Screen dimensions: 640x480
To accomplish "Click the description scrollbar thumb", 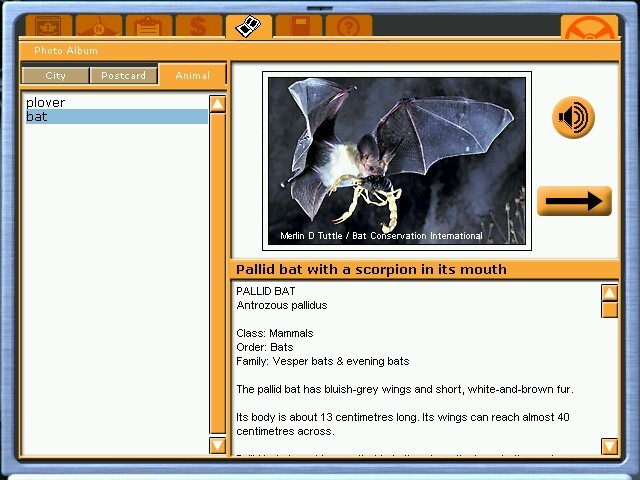I will [609, 310].
